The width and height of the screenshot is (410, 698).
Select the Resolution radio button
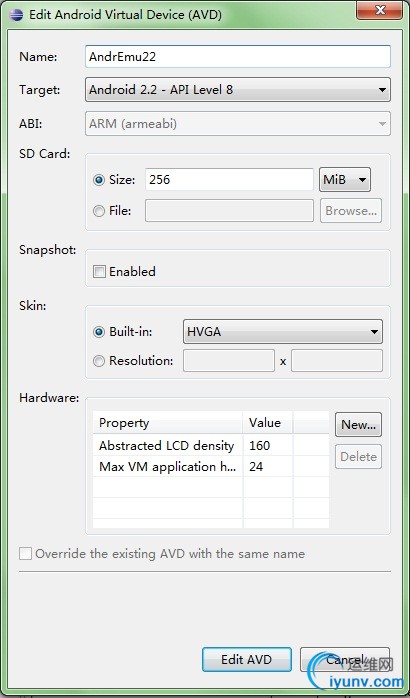tap(99, 361)
